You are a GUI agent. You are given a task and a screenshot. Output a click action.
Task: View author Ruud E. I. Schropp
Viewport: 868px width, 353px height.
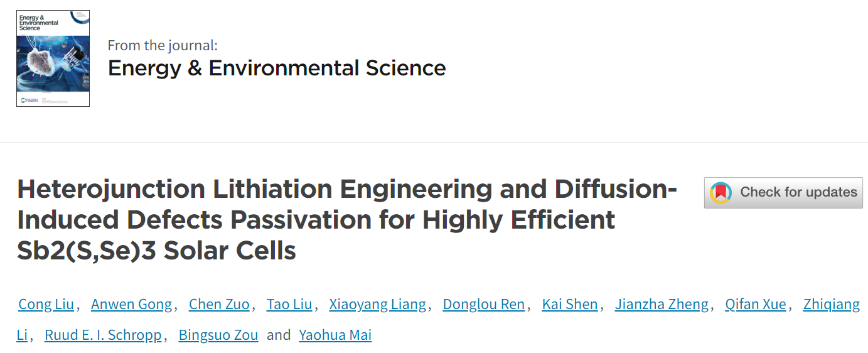click(x=103, y=335)
